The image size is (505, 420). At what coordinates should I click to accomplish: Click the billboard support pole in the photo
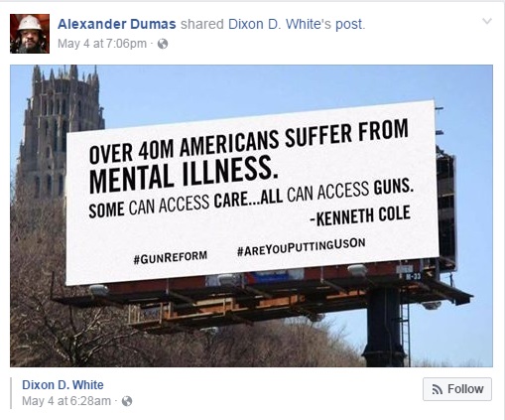pos(385,326)
